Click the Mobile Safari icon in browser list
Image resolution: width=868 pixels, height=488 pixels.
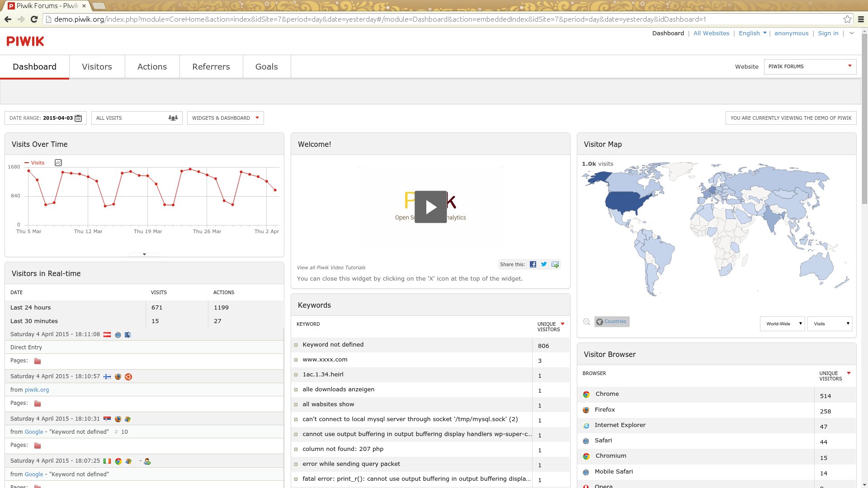(x=586, y=472)
